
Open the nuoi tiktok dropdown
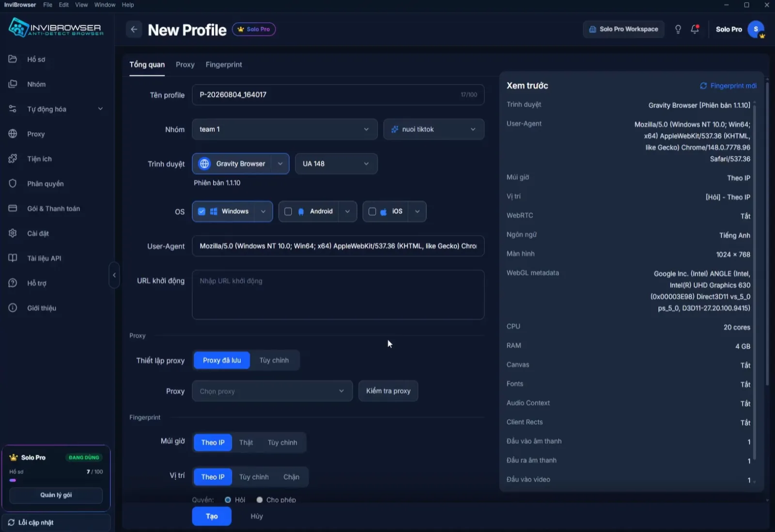coord(434,129)
